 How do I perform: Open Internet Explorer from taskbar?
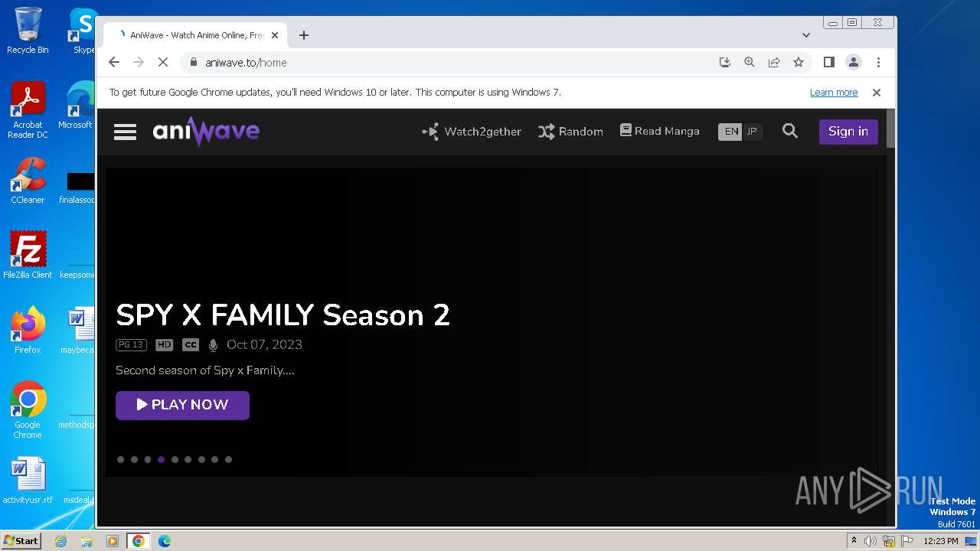(60, 541)
